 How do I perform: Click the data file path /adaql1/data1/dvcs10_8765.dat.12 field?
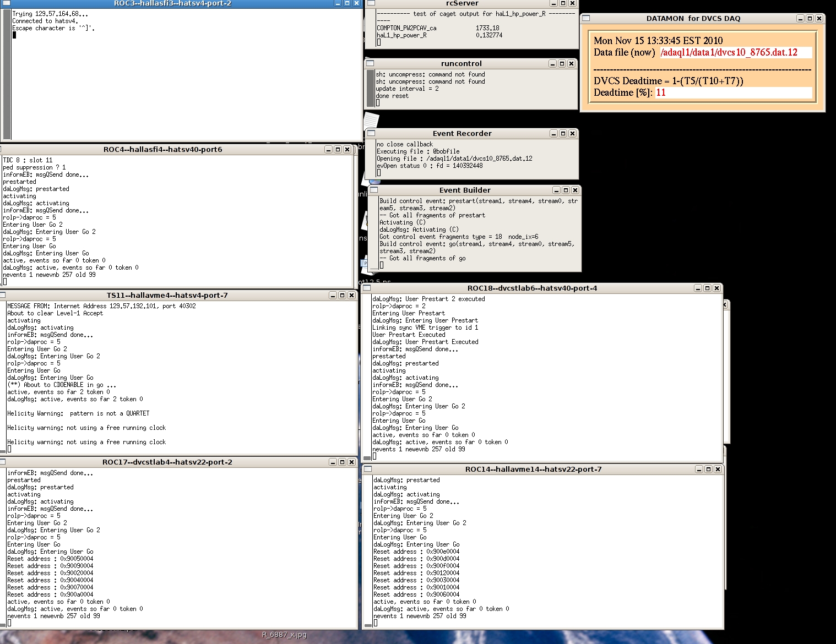[x=736, y=52]
